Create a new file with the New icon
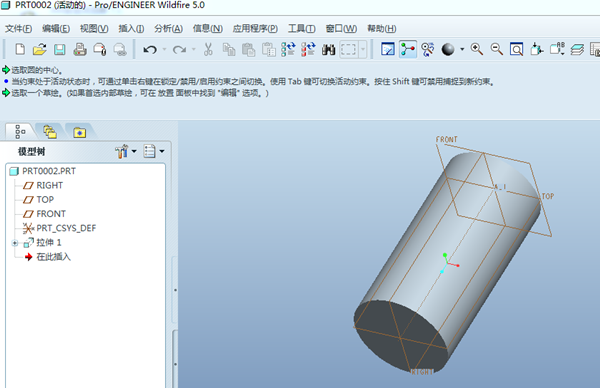The width and height of the screenshot is (600, 388). pos(20,49)
